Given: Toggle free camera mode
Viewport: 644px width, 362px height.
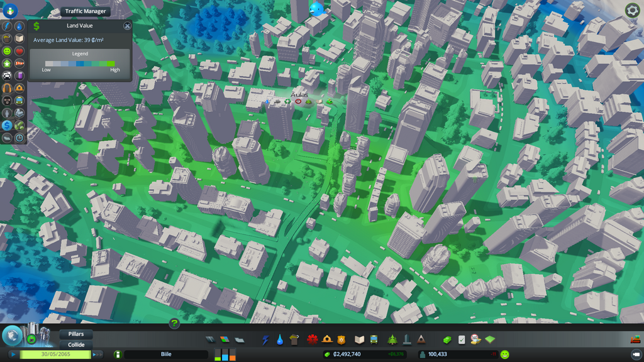Looking at the screenshot, I should click(x=636, y=354).
